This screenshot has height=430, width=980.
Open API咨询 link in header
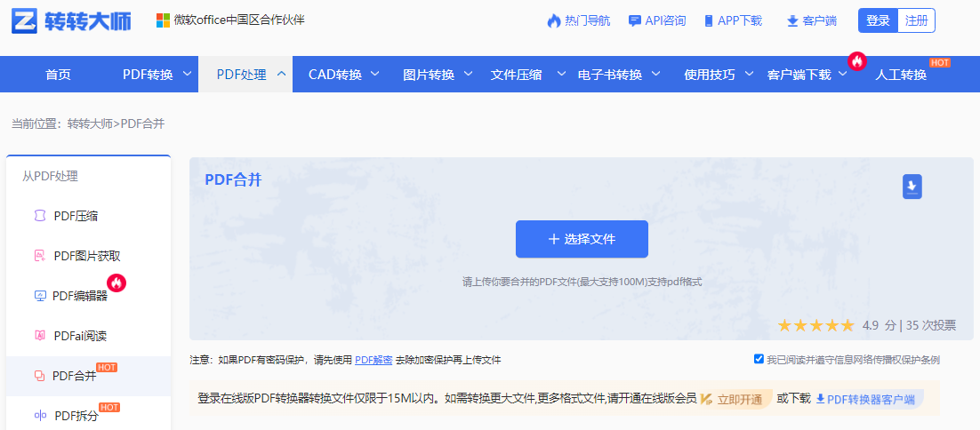click(x=665, y=20)
